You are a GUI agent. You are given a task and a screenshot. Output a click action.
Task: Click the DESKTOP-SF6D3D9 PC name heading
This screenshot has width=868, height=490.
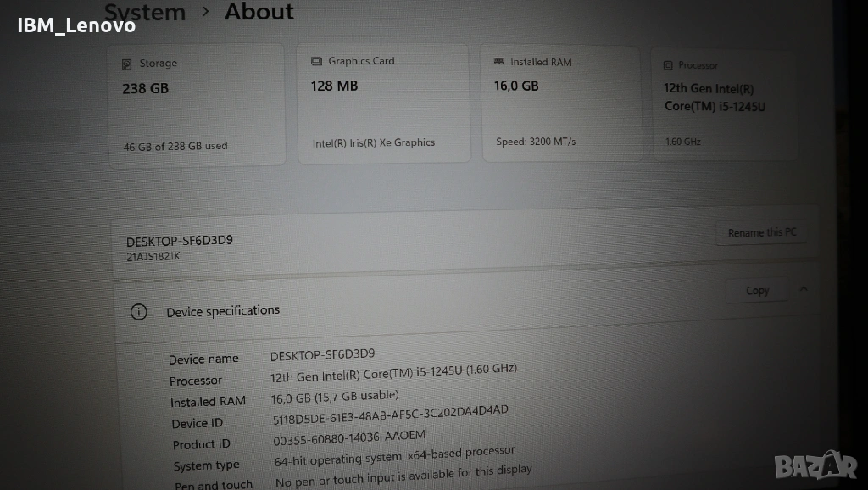[180, 241]
